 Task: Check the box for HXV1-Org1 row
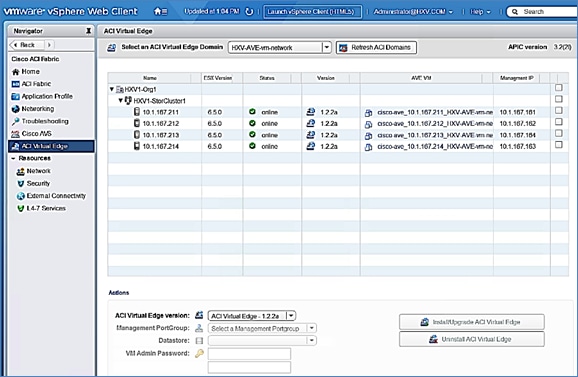coord(559,88)
